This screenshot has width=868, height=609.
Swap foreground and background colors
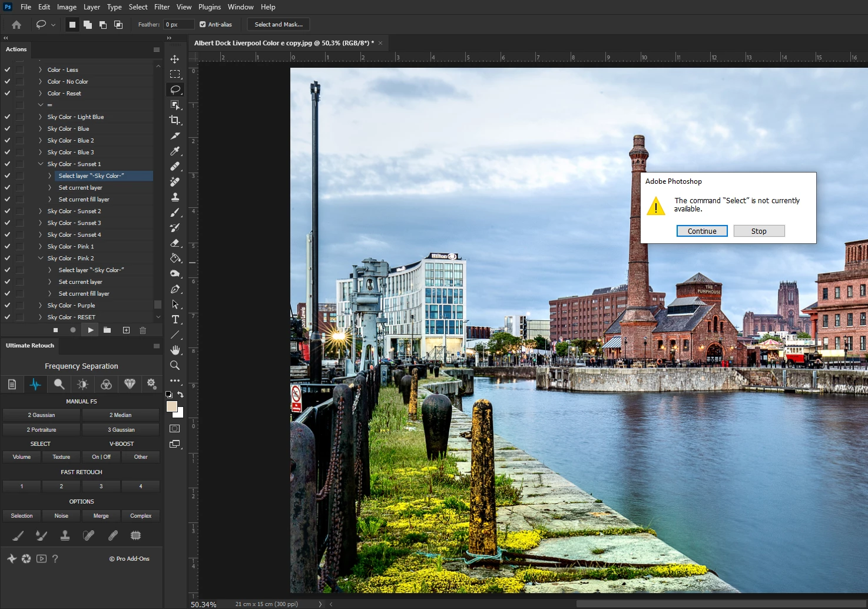click(181, 395)
